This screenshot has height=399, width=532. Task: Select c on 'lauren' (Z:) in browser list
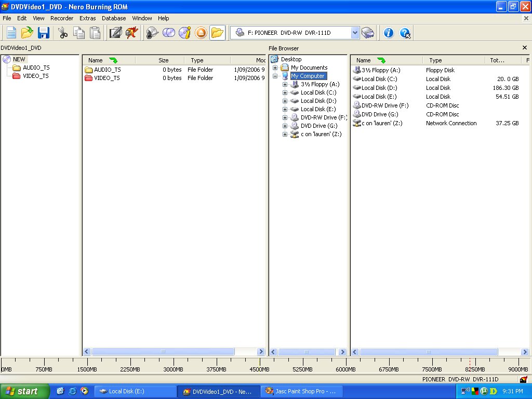(x=382, y=123)
